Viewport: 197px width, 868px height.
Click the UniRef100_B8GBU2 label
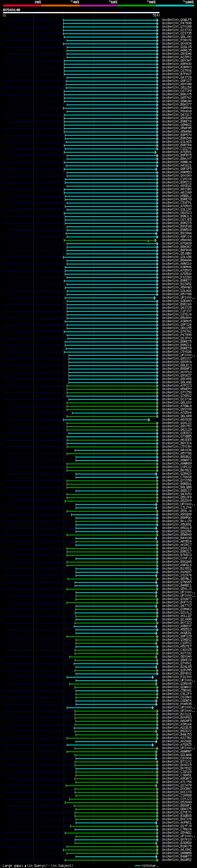click(x=177, y=457)
